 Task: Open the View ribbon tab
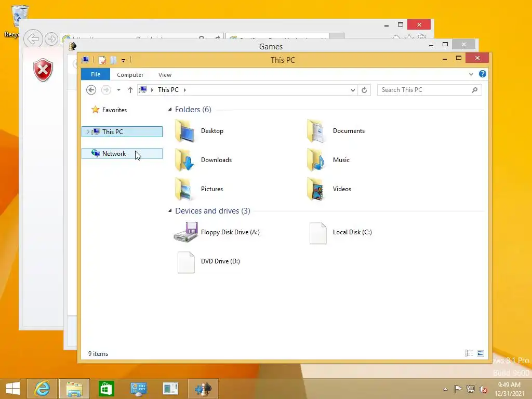[x=165, y=75]
